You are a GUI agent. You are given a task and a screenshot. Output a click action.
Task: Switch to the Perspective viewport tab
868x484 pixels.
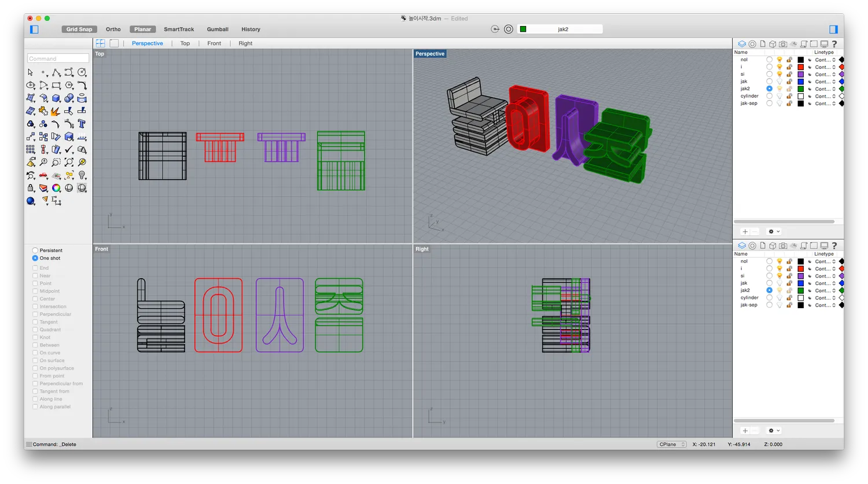(x=147, y=43)
